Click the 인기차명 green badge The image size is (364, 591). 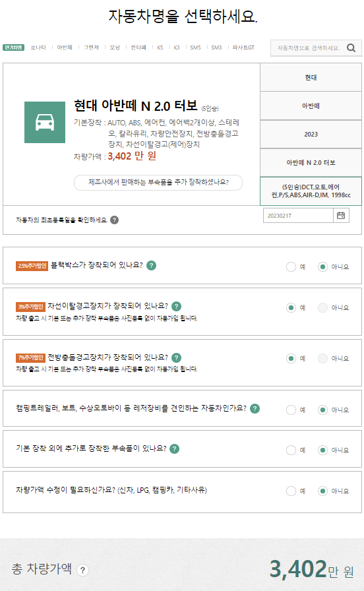[x=14, y=47]
